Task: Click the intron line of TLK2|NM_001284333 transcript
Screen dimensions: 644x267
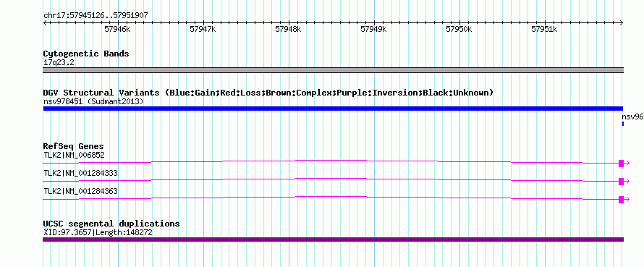Action: (x=331, y=179)
